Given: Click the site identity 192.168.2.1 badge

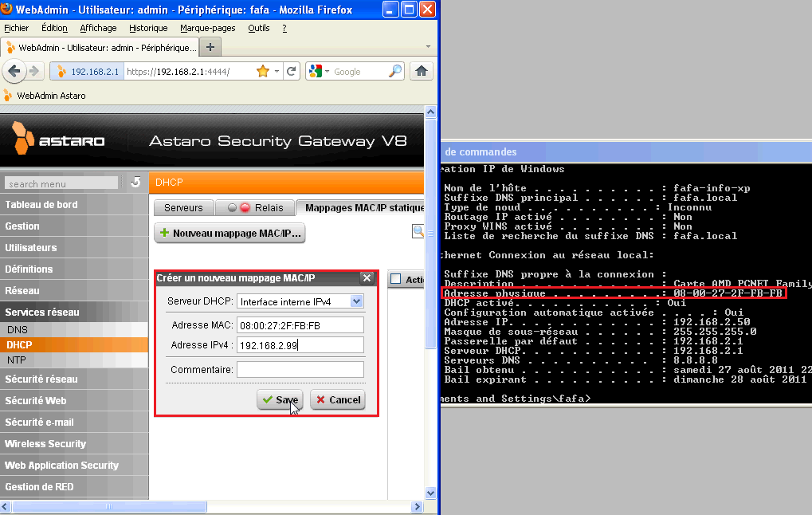Looking at the screenshot, I should pyautogui.click(x=88, y=72).
